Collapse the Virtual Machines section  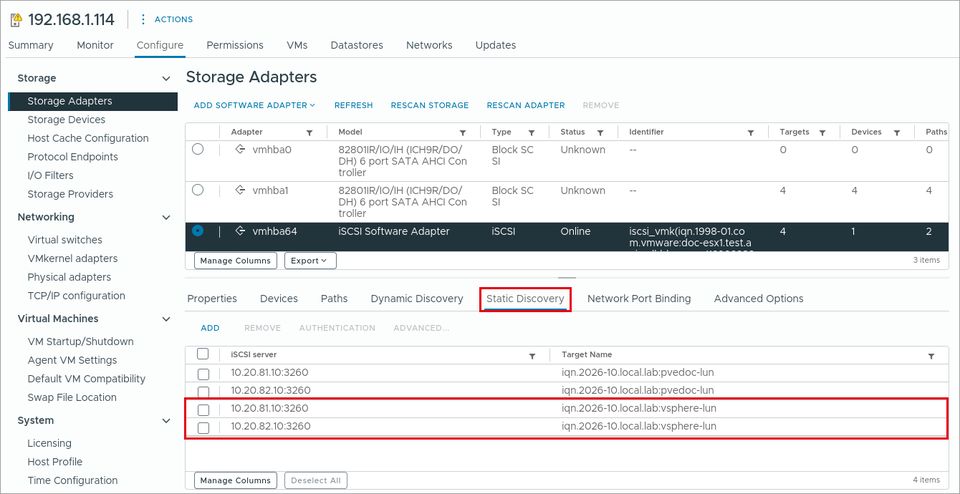click(165, 319)
